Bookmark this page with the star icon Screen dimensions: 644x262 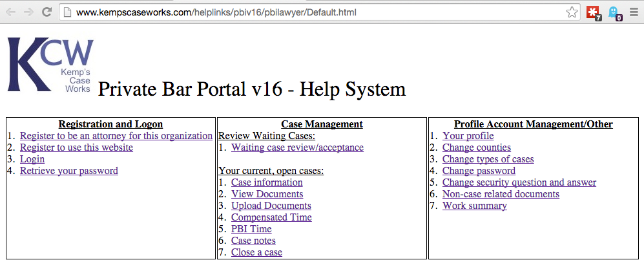[572, 12]
